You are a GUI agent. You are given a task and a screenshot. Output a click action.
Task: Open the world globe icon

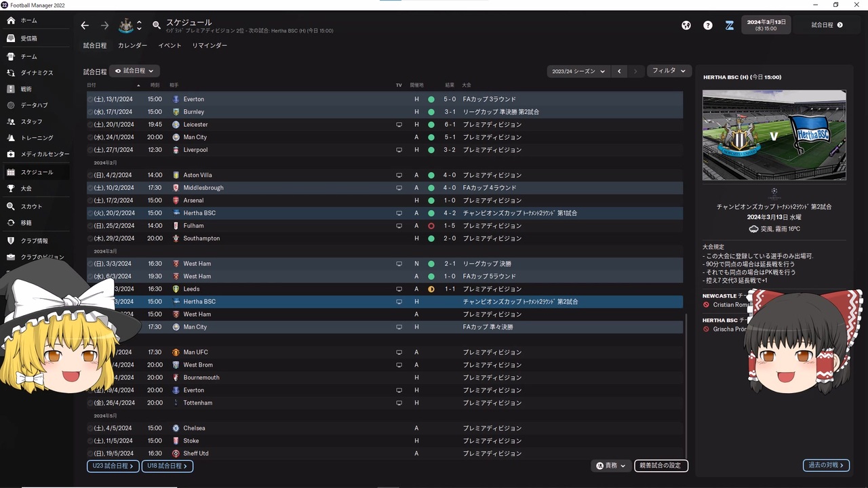coord(686,25)
